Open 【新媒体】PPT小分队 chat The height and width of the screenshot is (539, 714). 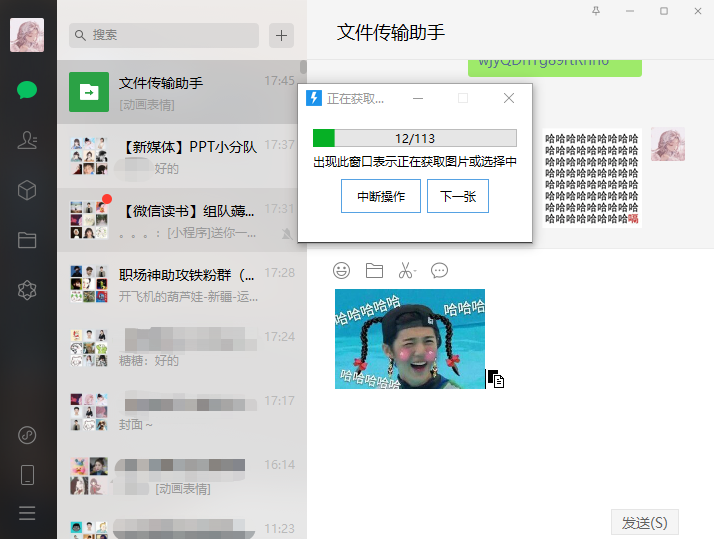pos(182,156)
